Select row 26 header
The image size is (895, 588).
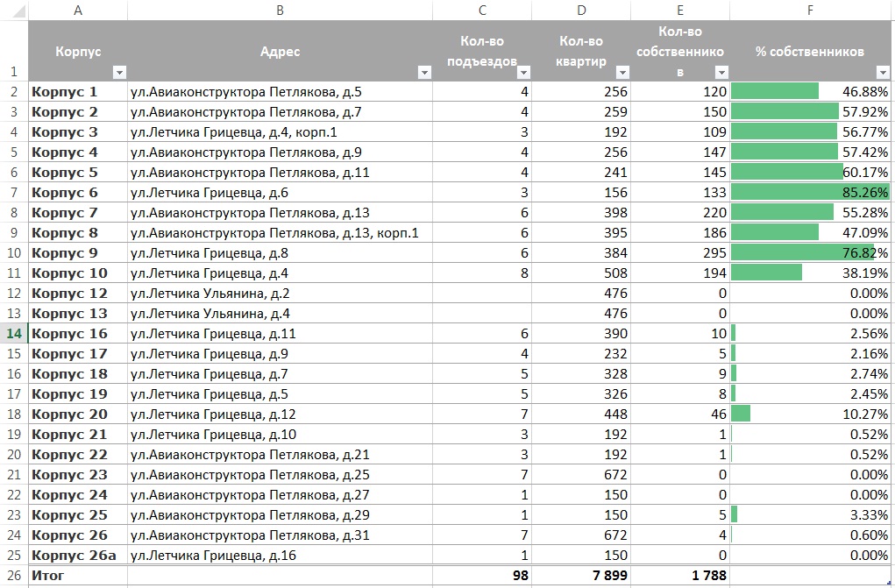pos(14,576)
